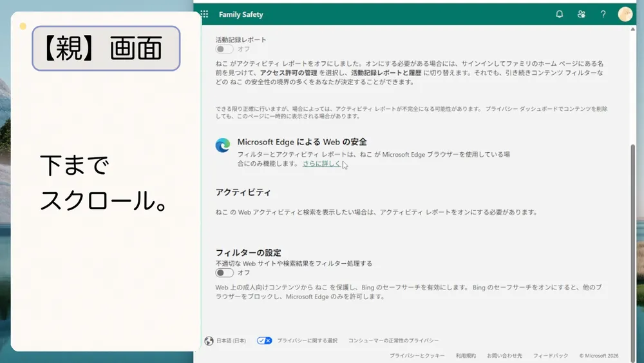Click the フィルターの設定 heading
This screenshot has width=644, height=363.
(249, 252)
